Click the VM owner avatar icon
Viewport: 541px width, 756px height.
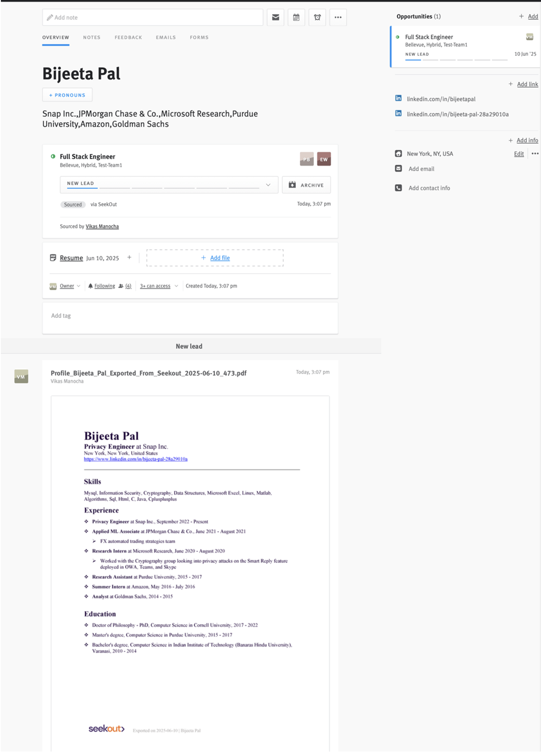tap(53, 286)
